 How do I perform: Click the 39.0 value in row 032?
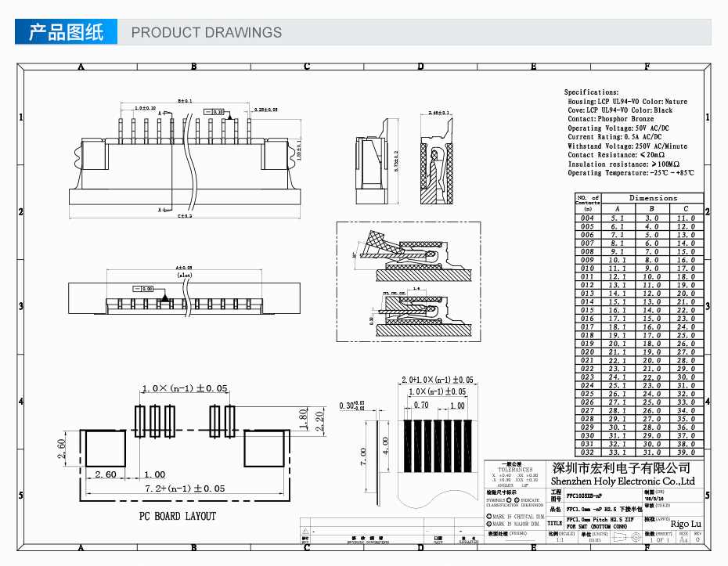[x=686, y=452]
